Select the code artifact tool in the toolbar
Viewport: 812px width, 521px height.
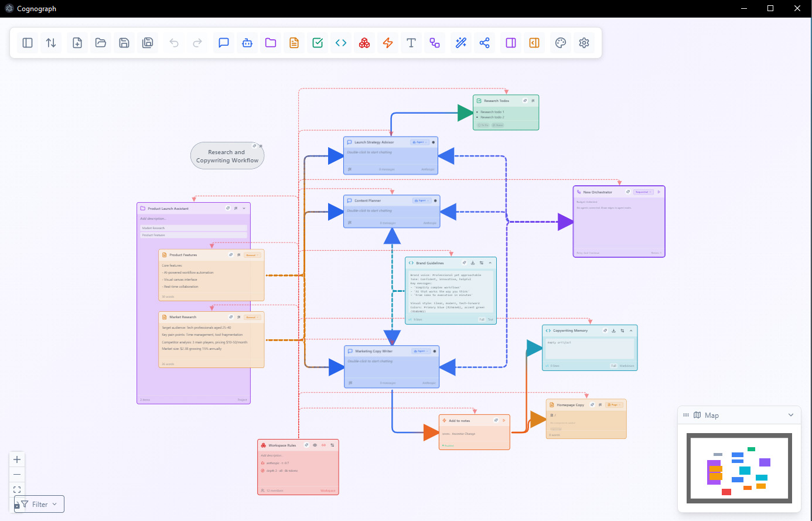(340, 42)
